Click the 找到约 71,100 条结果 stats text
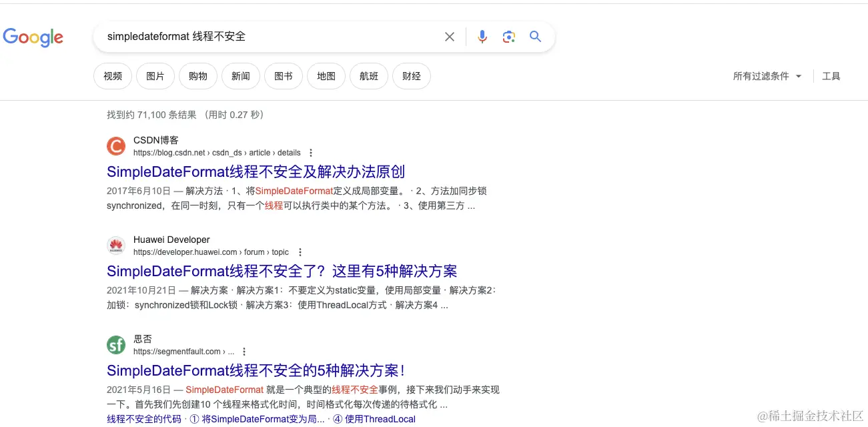868x427 pixels. pyautogui.click(x=151, y=115)
